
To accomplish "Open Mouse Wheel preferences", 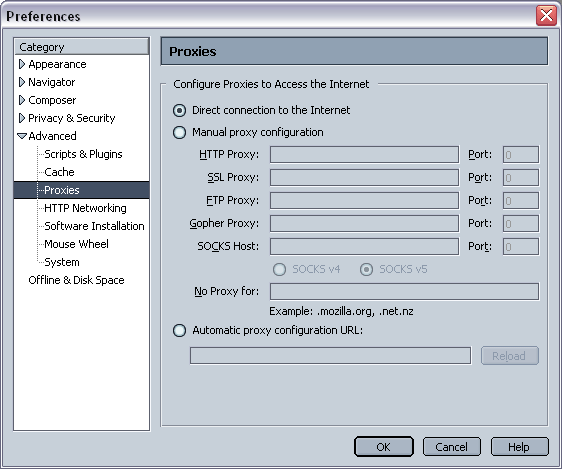I will pyautogui.click(x=76, y=244).
